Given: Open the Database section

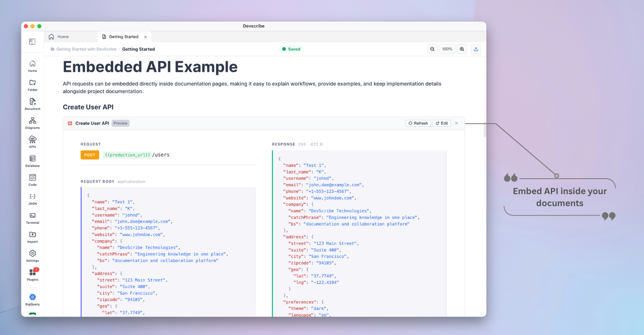Looking at the screenshot, I should tap(33, 161).
